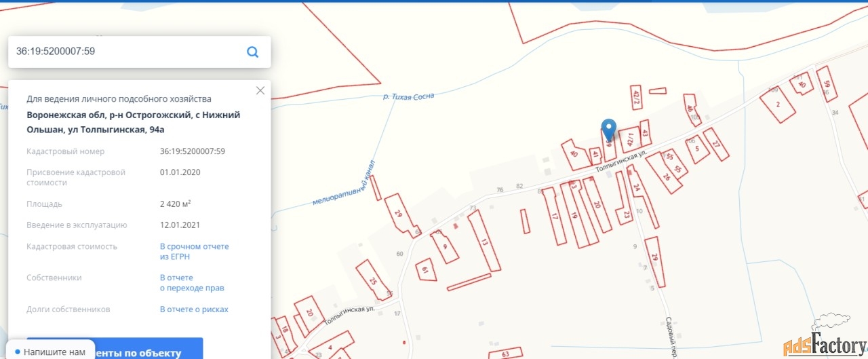This screenshot has width=868, height=359.
Task: Follow the 'В отчете о рисках' link
Action: click(194, 309)
